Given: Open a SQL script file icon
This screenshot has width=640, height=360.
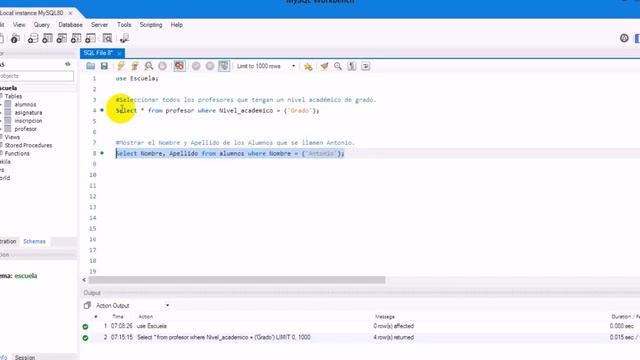Looking at the screenshot, I should point(91,66).
